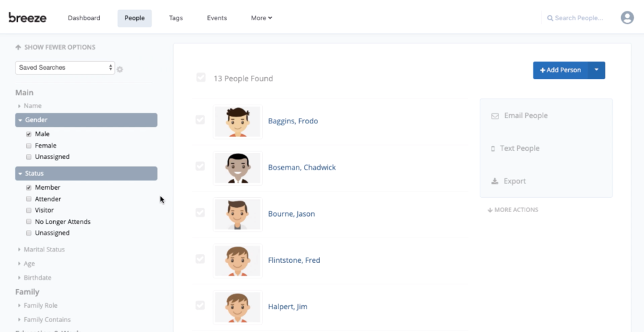644x332 pixels.
Task: Click the breeze logo
Action: click(x=28, y=17)
